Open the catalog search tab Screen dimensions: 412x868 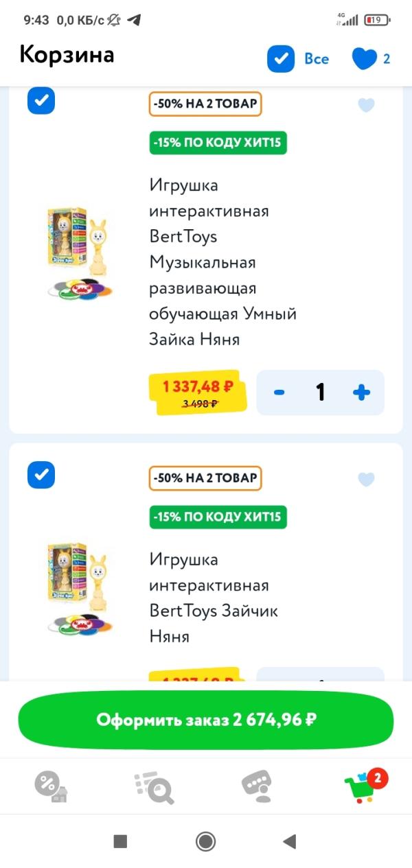pos(154,787)
